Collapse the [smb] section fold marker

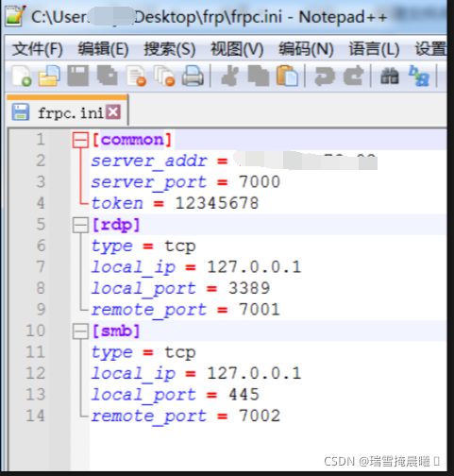[80, 331]
